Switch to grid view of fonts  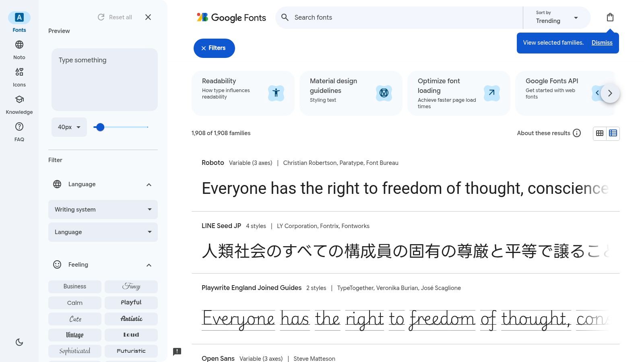[x=600, y=133]
